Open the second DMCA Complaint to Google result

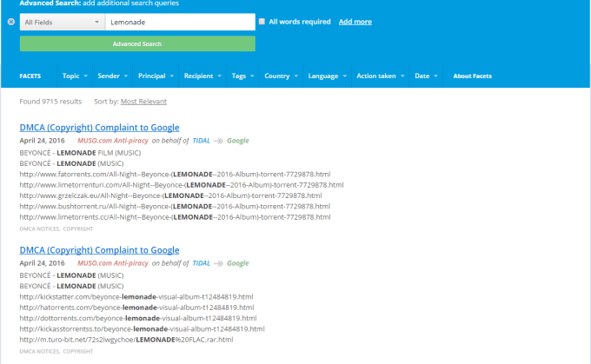click(99, 250)
